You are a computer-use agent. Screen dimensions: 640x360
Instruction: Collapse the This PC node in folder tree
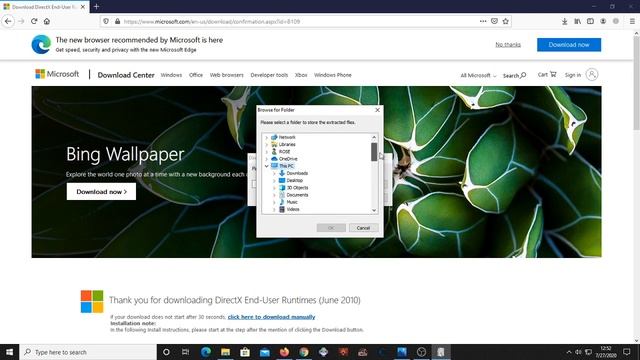pos(267,166)
